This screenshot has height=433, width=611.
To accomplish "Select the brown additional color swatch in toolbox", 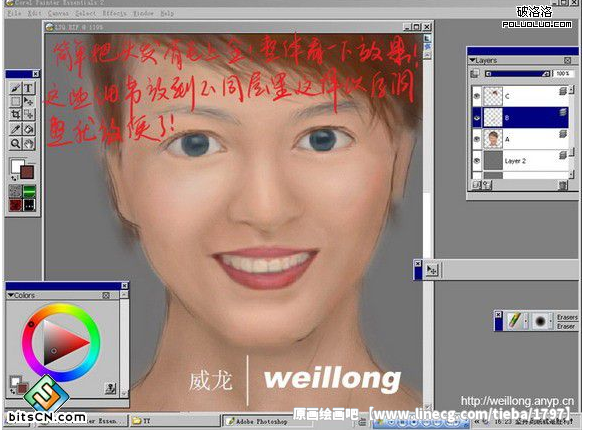I will 27,172.
